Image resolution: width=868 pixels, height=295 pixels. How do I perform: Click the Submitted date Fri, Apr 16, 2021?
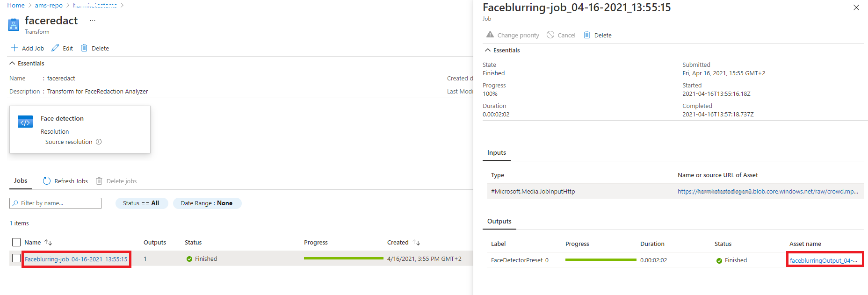pos(724,73)
